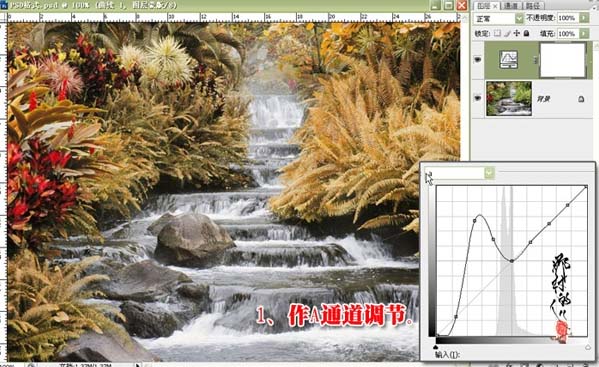This screenshot has width=599, height=367.
Task: Click the white point slider under the curve
Action: click(x=588, y=347)
